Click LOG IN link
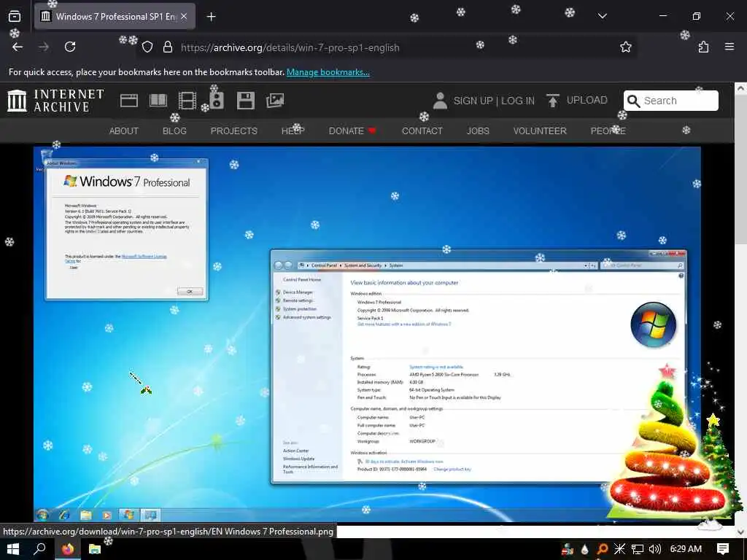Viewport: 747px width, 560px height. (x=518, y=101)
